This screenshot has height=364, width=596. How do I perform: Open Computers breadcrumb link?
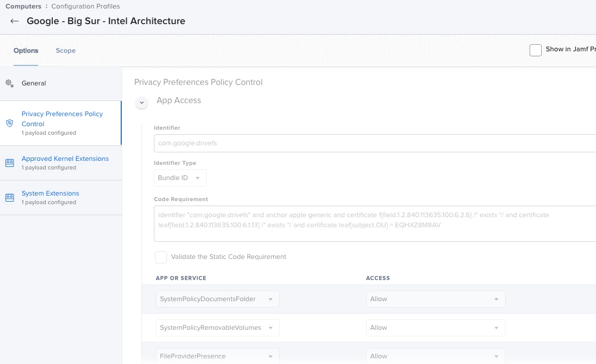23,7
